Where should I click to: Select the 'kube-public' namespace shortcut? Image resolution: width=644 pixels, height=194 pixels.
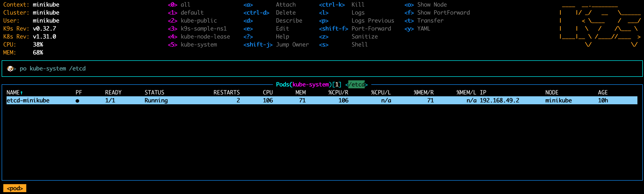coord(192,21)
